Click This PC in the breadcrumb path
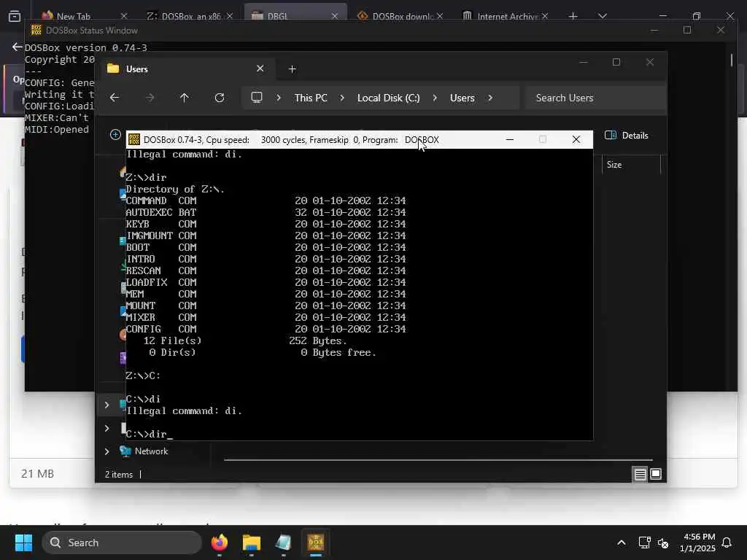 (x=311, y=98)
